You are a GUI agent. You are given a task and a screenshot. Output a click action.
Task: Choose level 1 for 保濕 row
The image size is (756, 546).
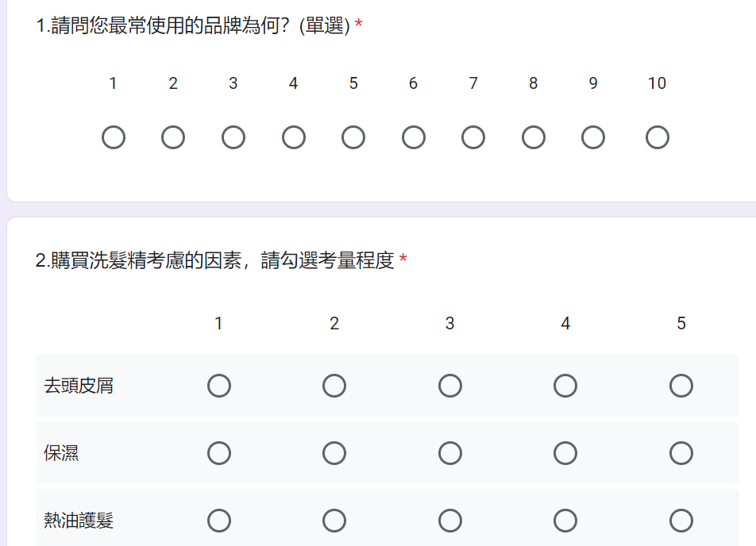click(219, 454)
